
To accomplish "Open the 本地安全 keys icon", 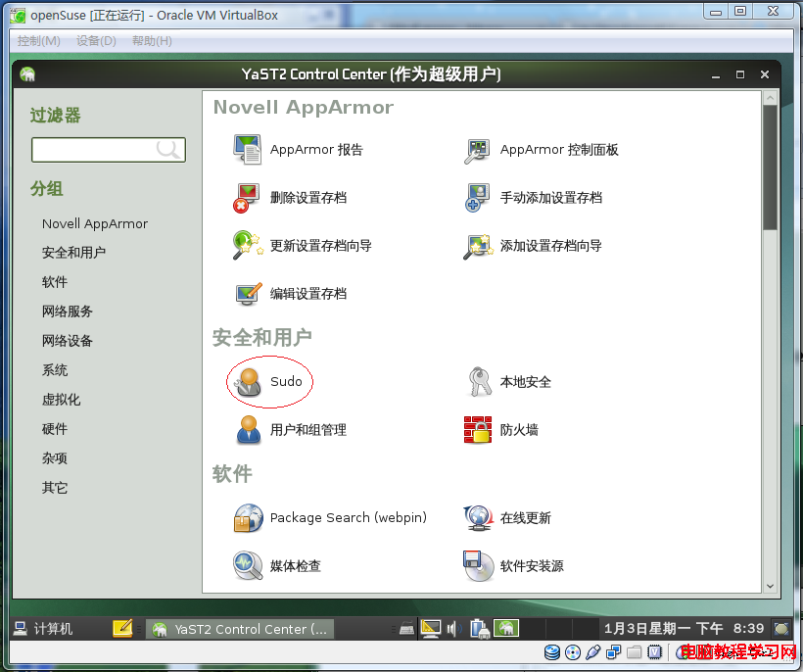I will coord(479,382).
